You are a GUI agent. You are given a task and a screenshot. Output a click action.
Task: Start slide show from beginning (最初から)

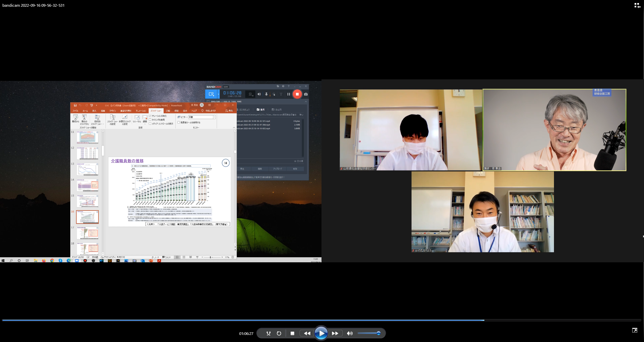click(x=76, y=119)
